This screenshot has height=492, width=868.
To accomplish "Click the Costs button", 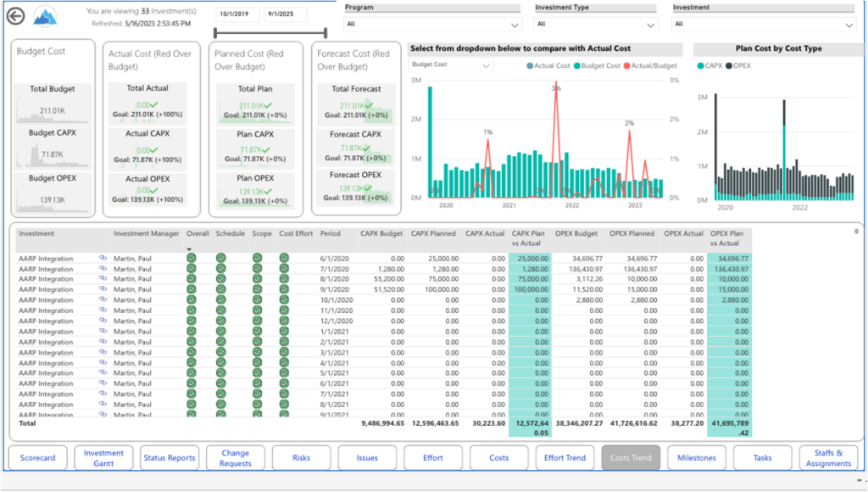I will point(498,458).
